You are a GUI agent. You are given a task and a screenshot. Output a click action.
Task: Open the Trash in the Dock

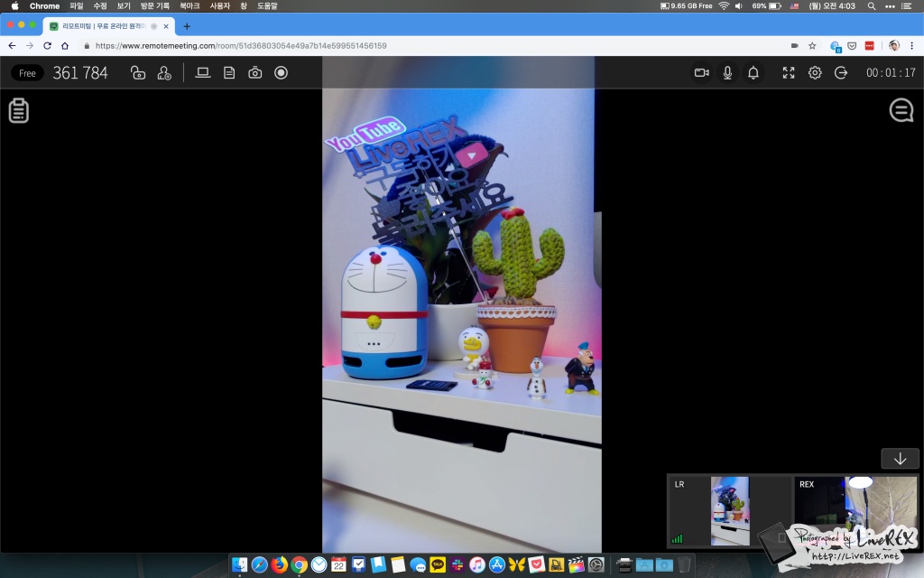684,564
